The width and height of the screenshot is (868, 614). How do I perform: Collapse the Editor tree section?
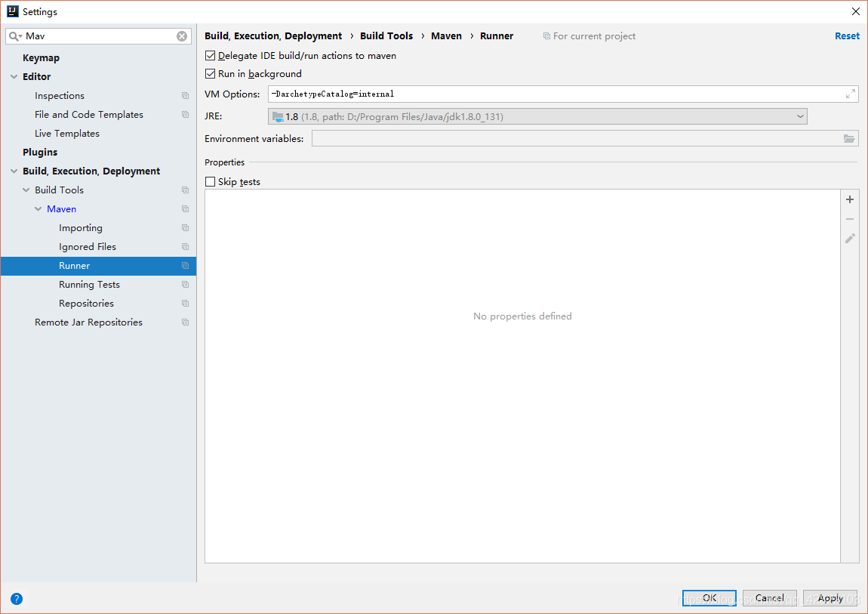[14, 77]
